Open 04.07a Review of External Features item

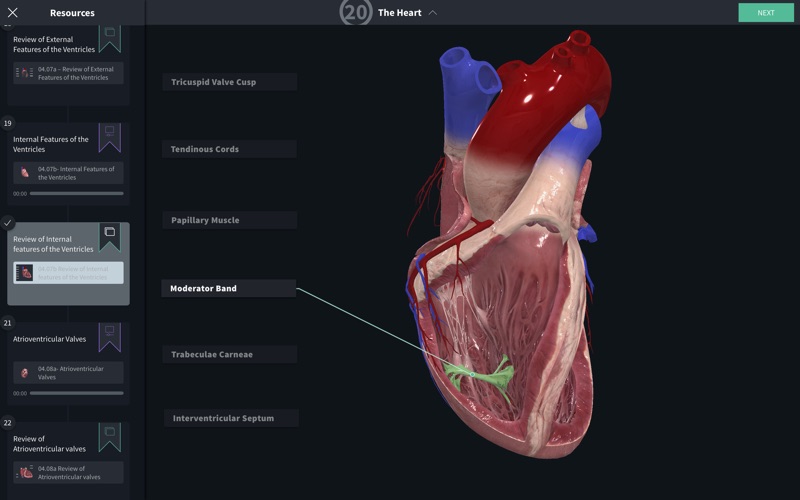(x=68, y=73)
